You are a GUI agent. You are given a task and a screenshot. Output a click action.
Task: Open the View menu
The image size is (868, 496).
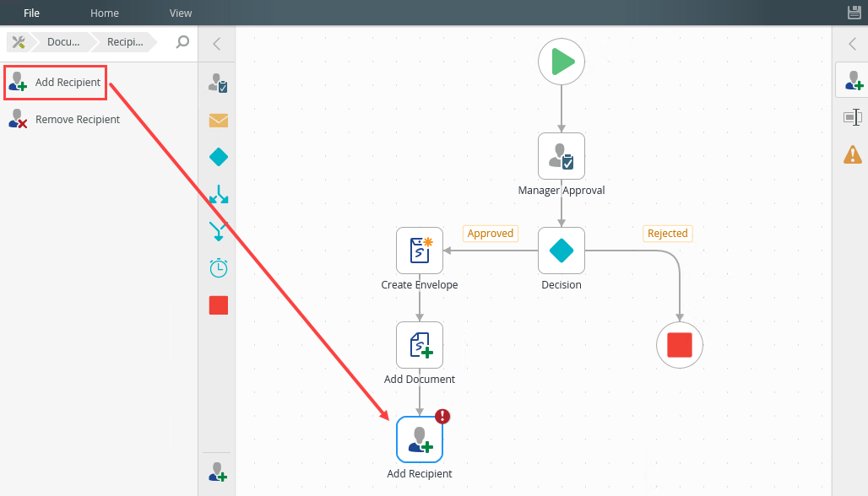point(181,13)
